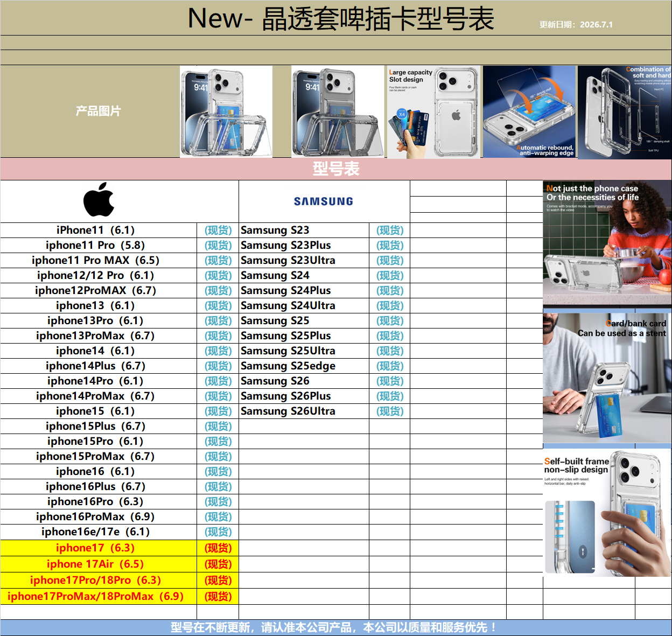Select the iphone15Plus (6.7) cell
Viewport: 672px width, 636px height.
(x=99, y=427)
